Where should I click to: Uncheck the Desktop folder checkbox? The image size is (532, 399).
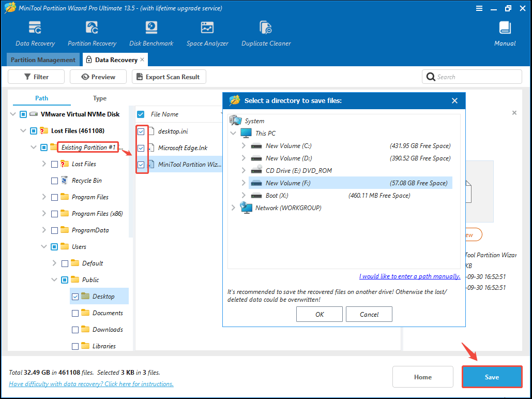tap(75, 296)
